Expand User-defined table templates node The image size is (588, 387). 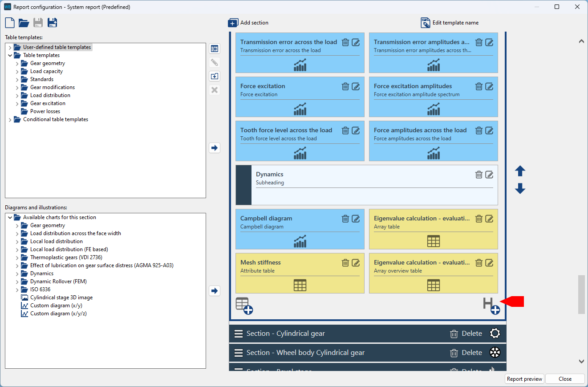coord(10,47)
